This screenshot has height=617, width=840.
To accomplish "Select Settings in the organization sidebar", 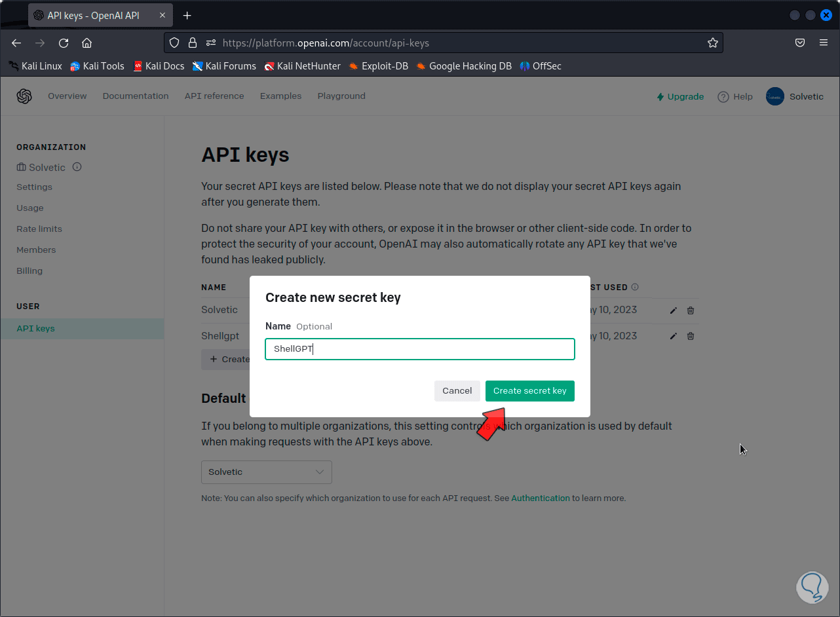I will [x=34, y=187].
